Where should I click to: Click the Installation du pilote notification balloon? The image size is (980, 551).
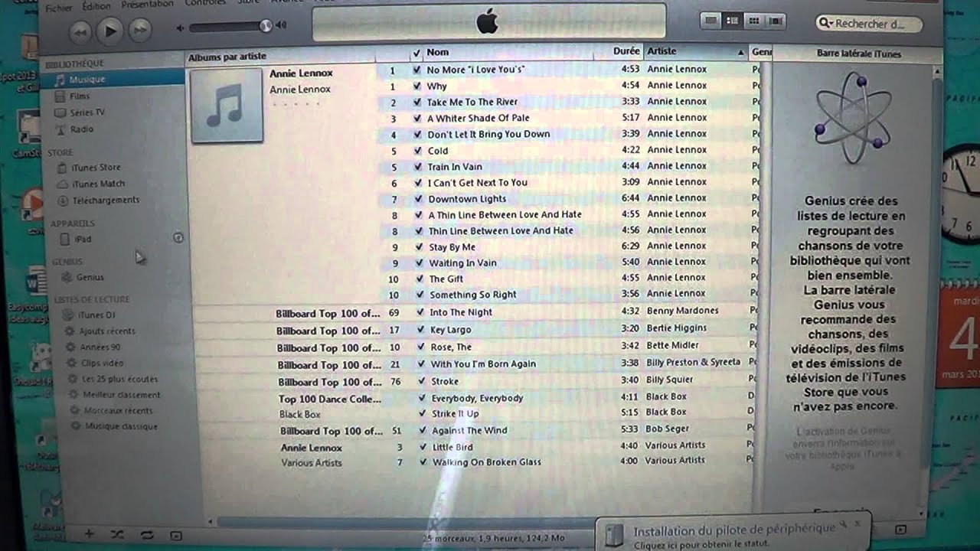click(x=733, y=533)
